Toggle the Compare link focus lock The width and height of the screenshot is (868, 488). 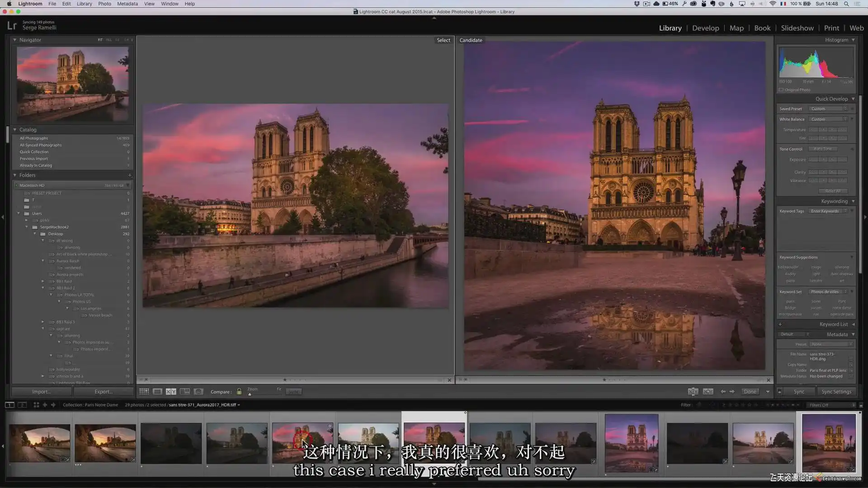[239, 392]
